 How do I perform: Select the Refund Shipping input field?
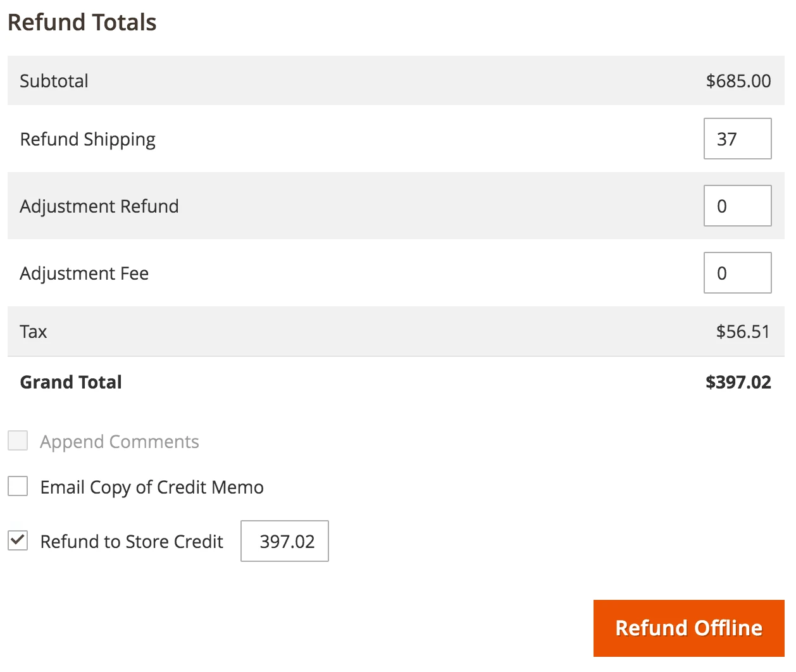(x=738, y=139)
